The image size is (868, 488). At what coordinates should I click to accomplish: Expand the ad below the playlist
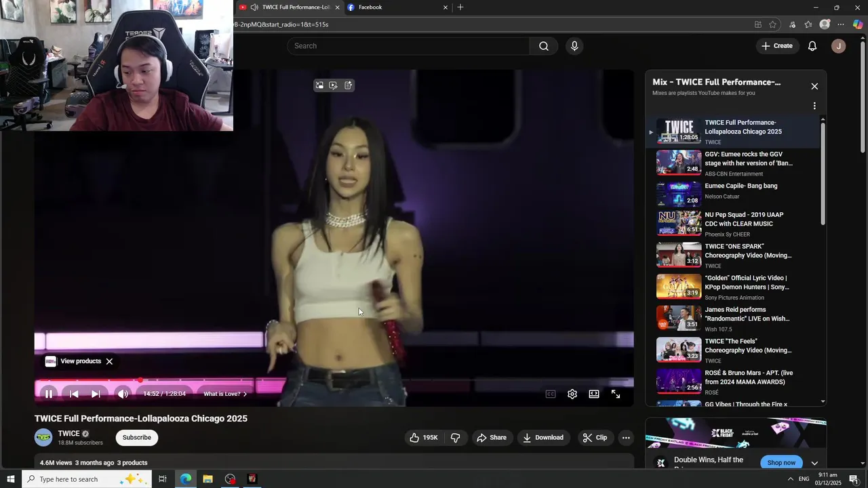(814, 463)
